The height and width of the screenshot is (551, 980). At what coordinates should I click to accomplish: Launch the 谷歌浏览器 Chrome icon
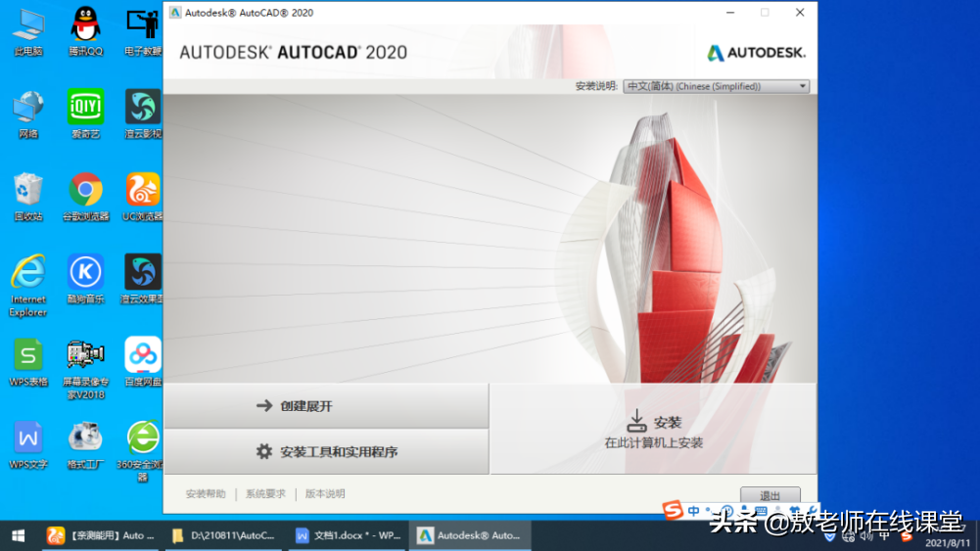(85, 197)
